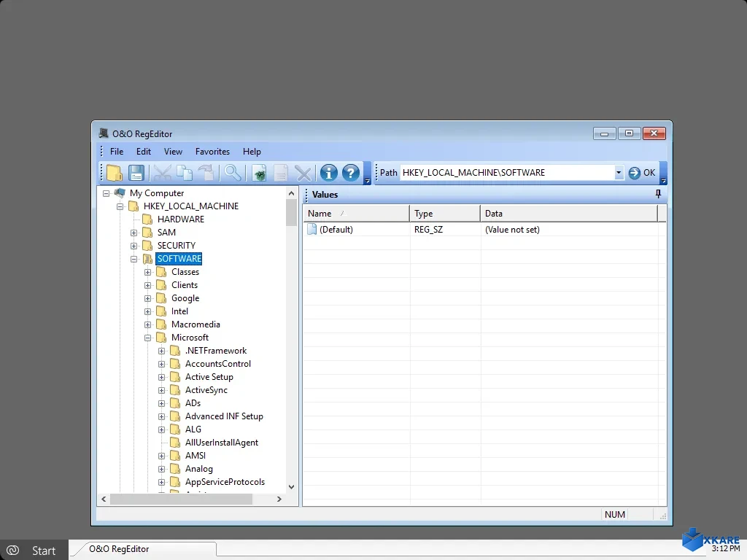Click the Help question mark icon
Screen dimensions: 747x560
[x=351, y=173]
